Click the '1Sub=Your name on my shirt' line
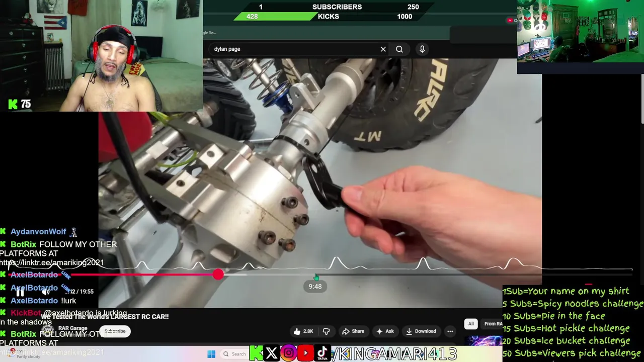The width and height of the screenshot is (644, 362). 566,291
